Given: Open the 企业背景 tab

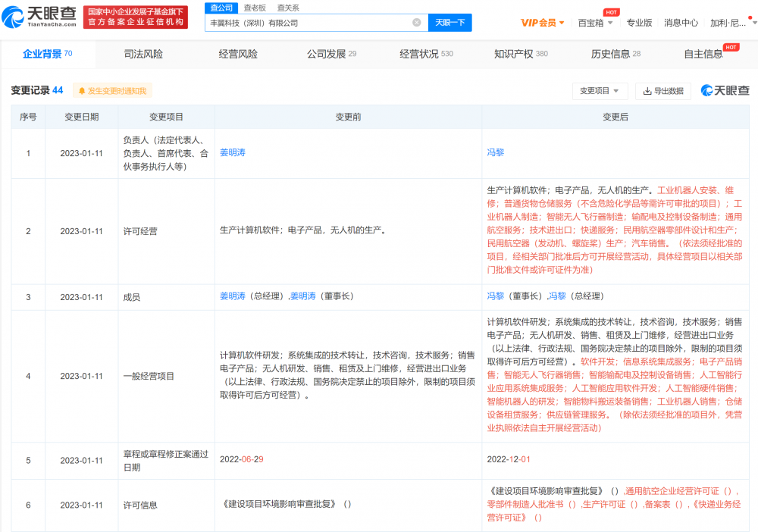Looking at the screenshot, I should point(47,54).
